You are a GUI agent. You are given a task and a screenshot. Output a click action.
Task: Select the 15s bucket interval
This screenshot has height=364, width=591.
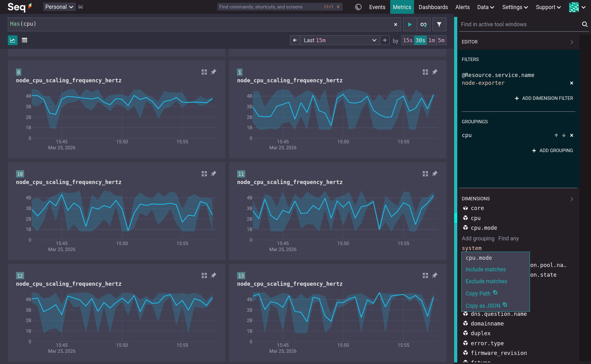[407, 40]
